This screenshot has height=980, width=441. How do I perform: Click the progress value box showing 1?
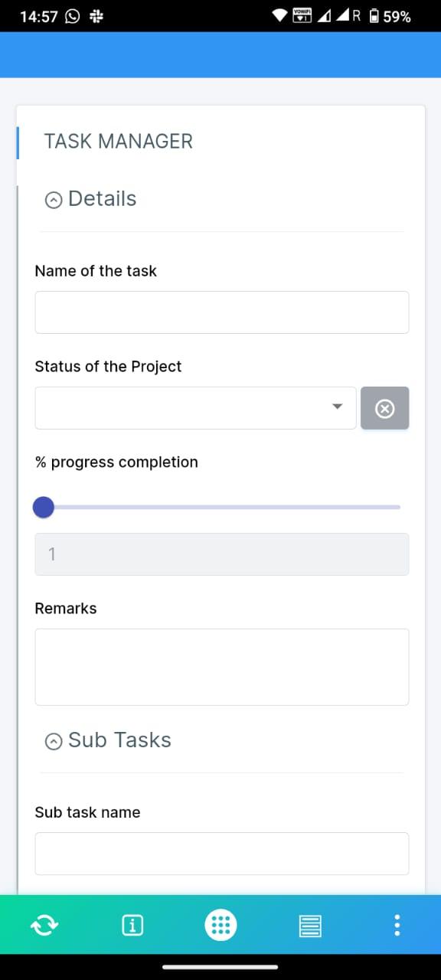point(222,554)
